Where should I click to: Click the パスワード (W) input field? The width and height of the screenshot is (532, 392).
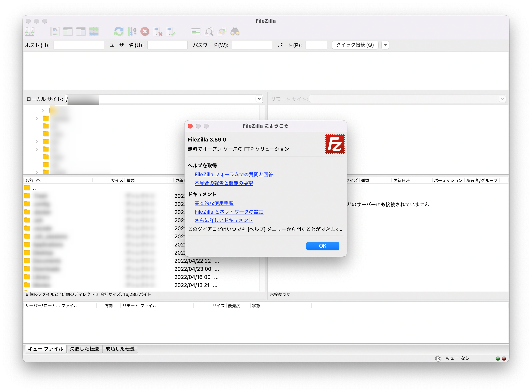point(252,45)
